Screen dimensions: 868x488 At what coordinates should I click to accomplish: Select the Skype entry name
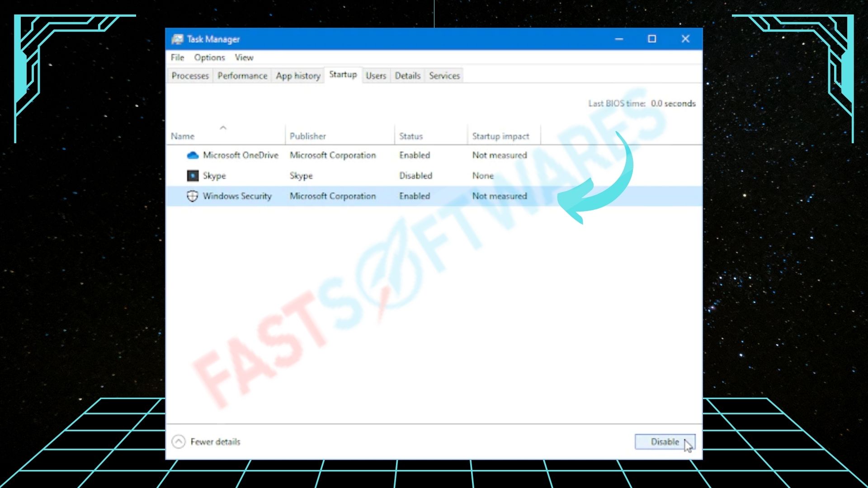pos(214,176)
